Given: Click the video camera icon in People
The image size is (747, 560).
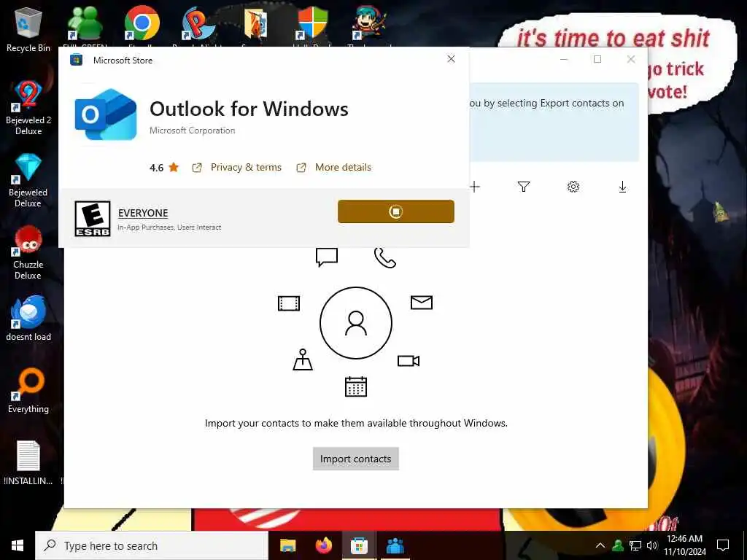Looking at the screenshot, I should pos(409,361).
